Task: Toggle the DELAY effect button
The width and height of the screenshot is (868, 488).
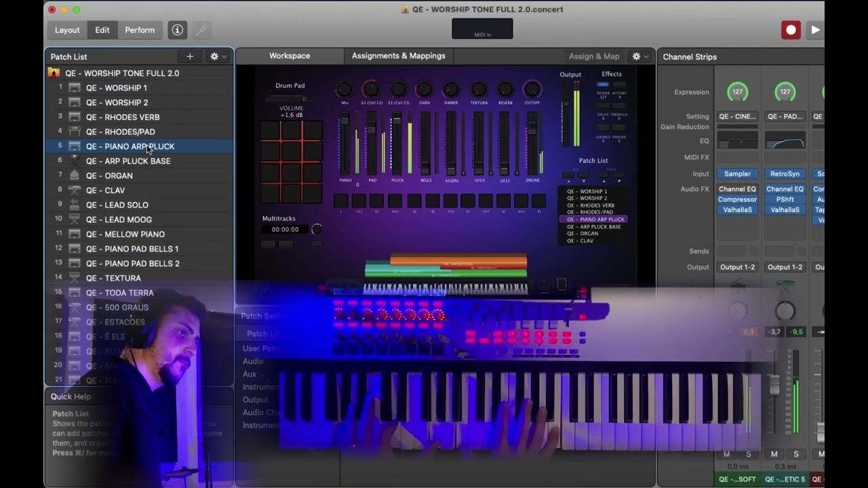Action: click(602, 106)
